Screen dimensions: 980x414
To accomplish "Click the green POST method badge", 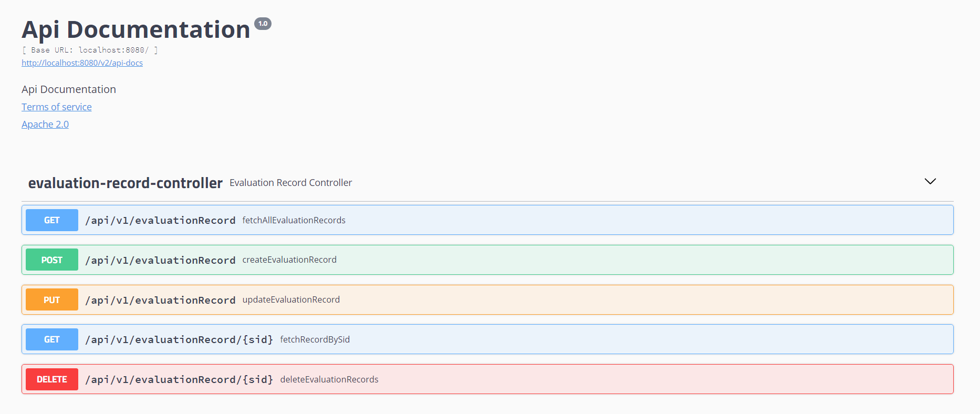I will tap(52, 260).
